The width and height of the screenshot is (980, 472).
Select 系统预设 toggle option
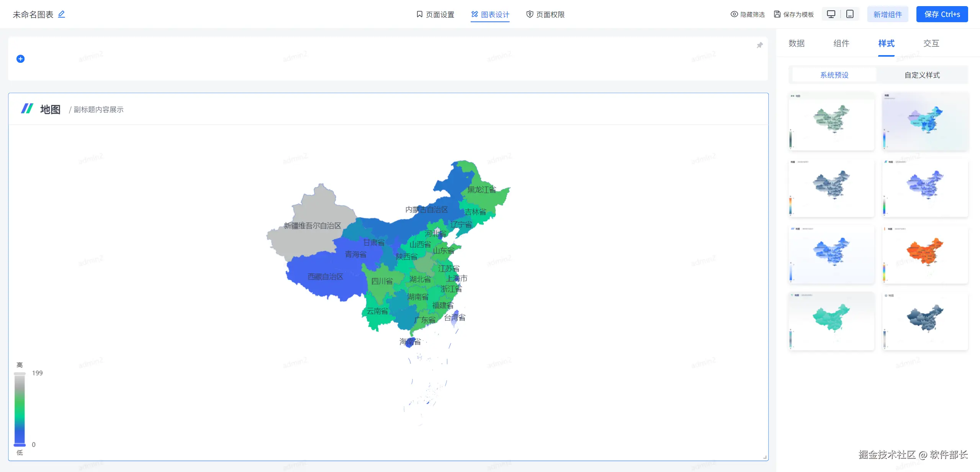[x=834, y=75]
